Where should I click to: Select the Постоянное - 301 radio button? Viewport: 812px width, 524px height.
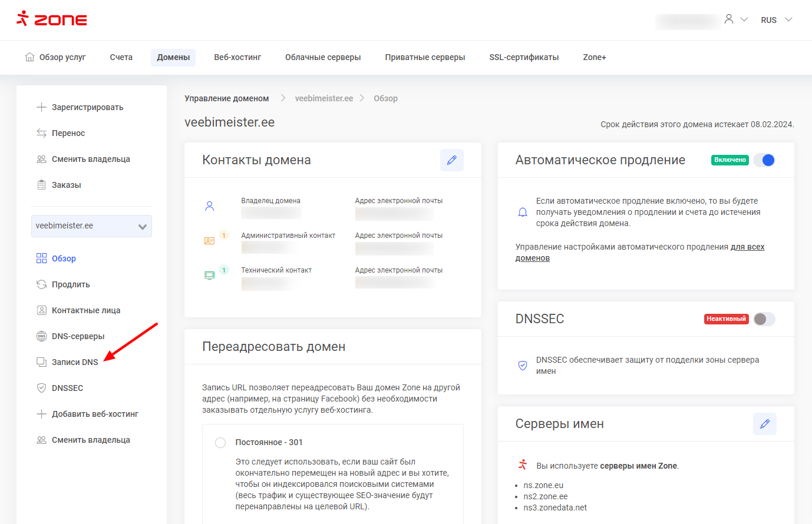220,443
